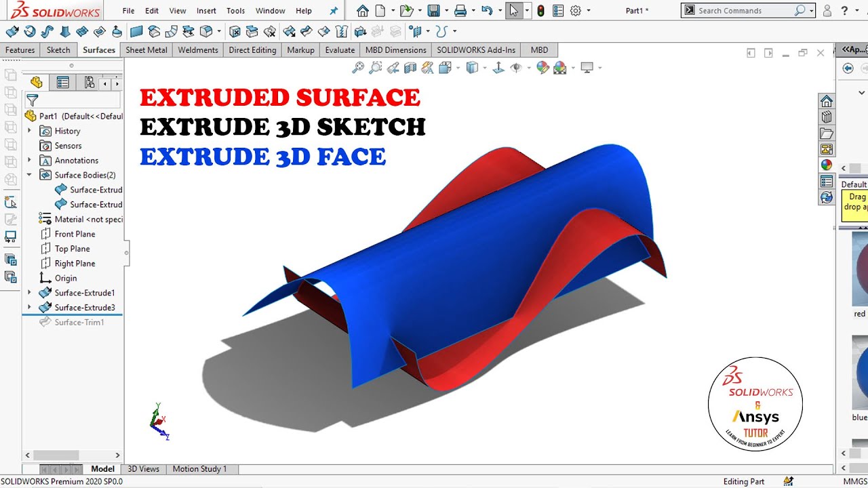Click the Section View icon
The image size is (868, 488).
click(410, 67)
